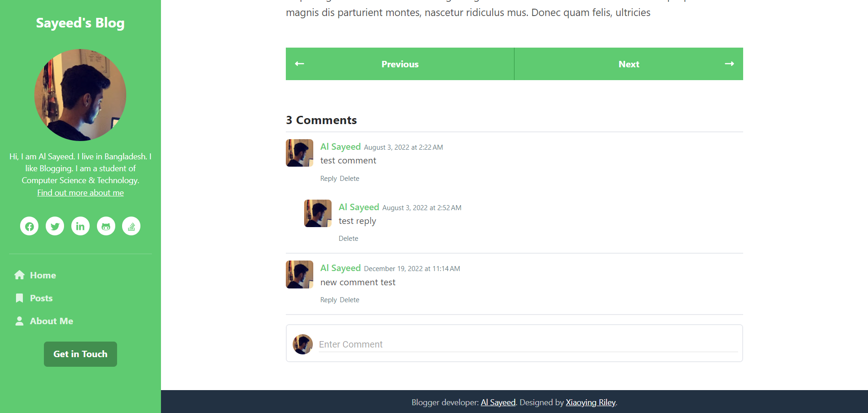Reply to the 'test comment' comment
Screen dimensions: 868x413
click(328, 179)
